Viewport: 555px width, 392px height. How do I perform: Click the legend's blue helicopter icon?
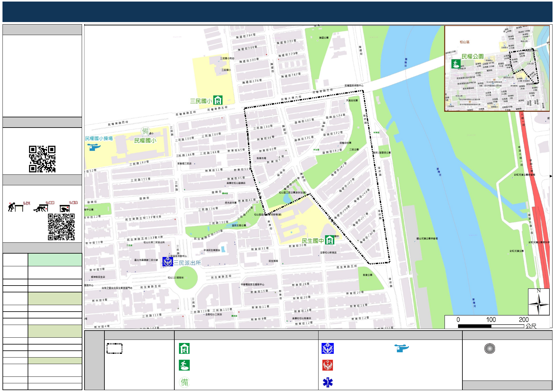coord(401,348)
